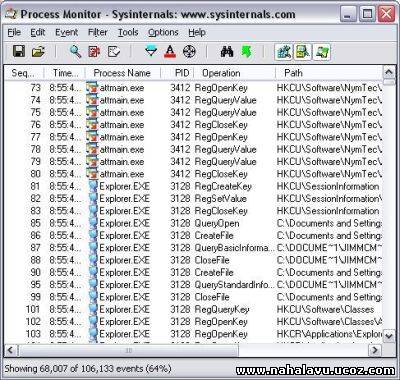Select QueryOpen operation in row 85
400x380 pixels.
click(217, 224)
